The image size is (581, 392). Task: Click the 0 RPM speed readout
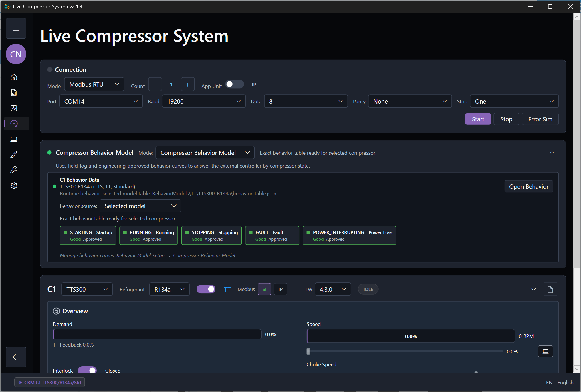click(526, 336)
